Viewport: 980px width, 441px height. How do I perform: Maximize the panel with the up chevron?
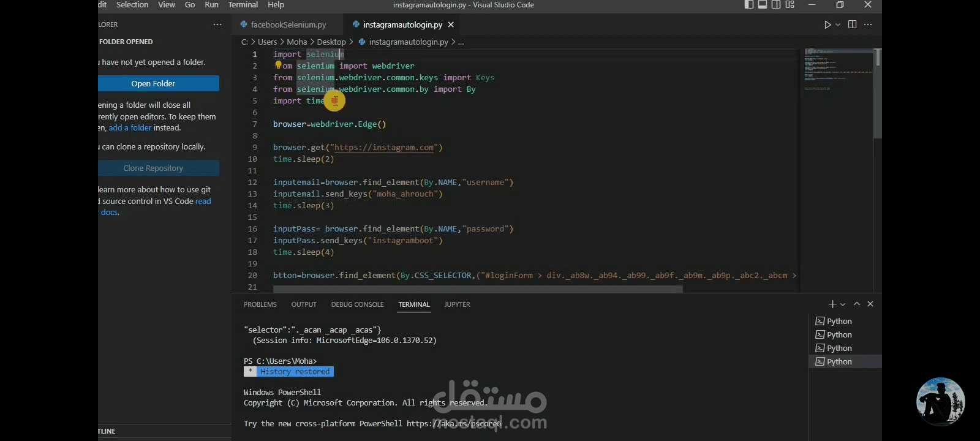[x=857, y=304]
